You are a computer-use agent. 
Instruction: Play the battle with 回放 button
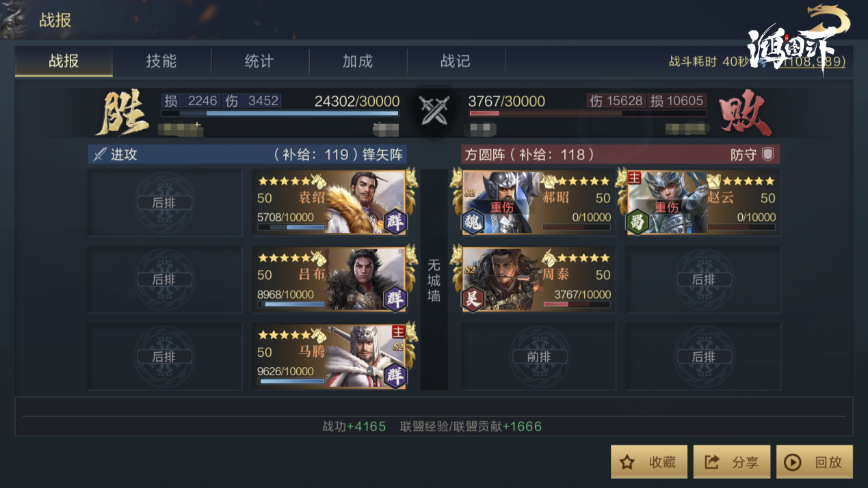[815, 462]
